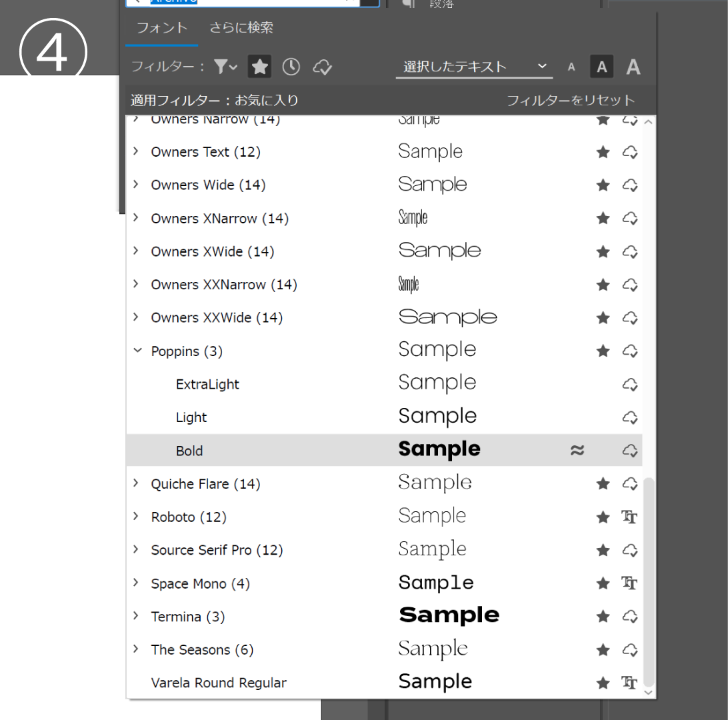Expand the Termina font family
The width and height of the screenshot is (728, 720).
[x=136, y=615]
